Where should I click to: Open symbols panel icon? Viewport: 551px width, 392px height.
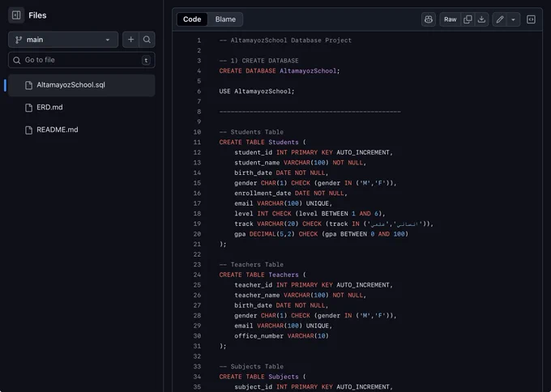tap(531, 19)
